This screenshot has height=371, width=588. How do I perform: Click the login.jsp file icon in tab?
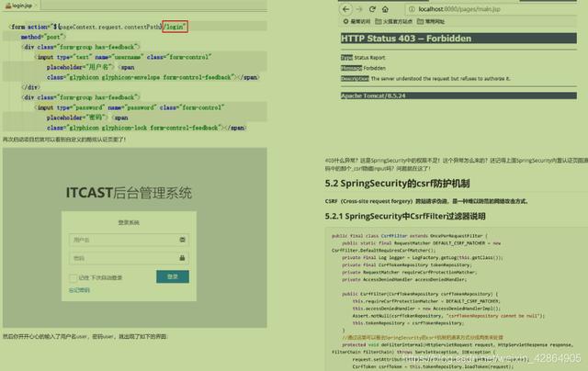click(x=8, y=6)
